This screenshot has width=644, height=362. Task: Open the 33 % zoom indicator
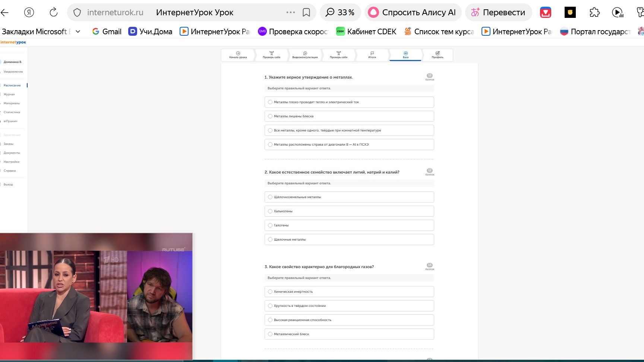(x=340, y=12)
